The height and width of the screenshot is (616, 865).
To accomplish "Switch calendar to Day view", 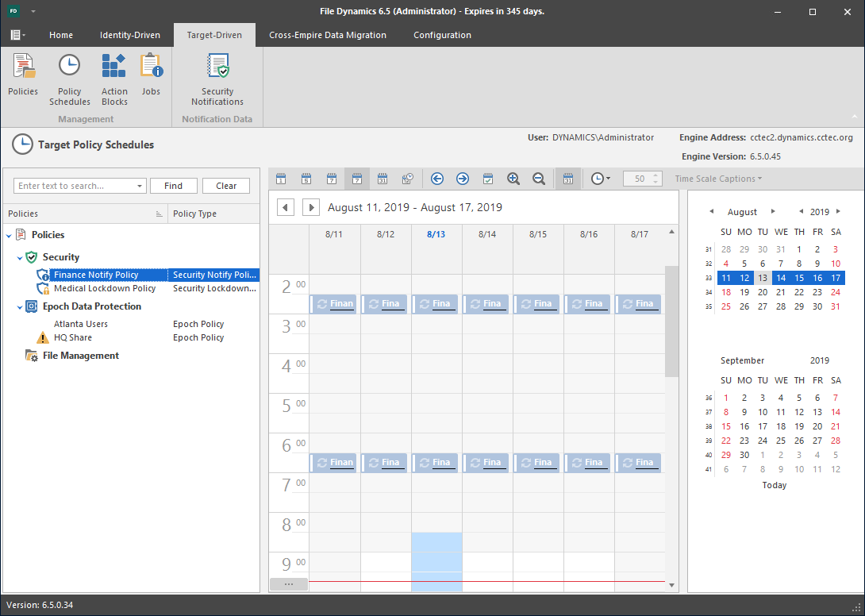I will [x=281, y=179].
